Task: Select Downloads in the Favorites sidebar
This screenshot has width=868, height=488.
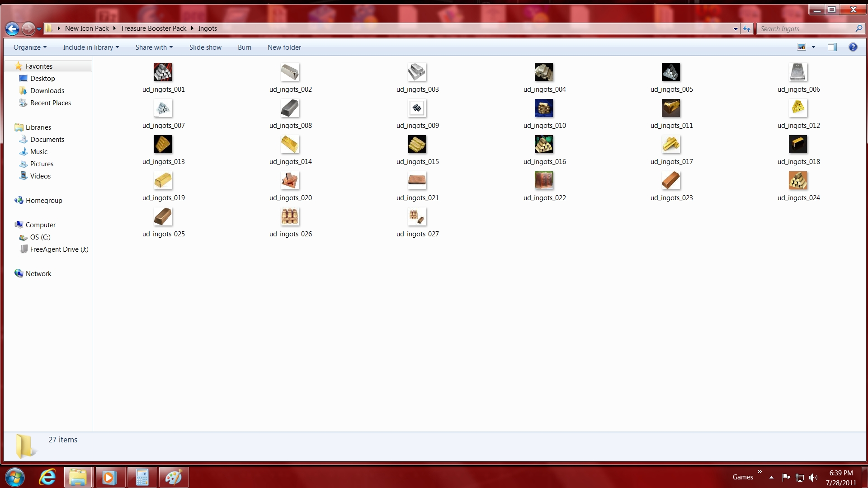Action: pyautogui.click(x=47, y=91)
